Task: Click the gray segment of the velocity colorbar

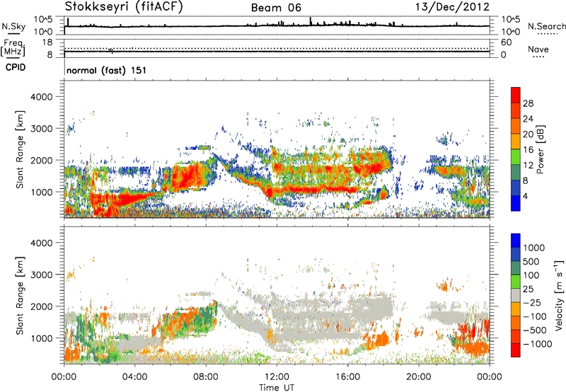Action: [516, 295]
